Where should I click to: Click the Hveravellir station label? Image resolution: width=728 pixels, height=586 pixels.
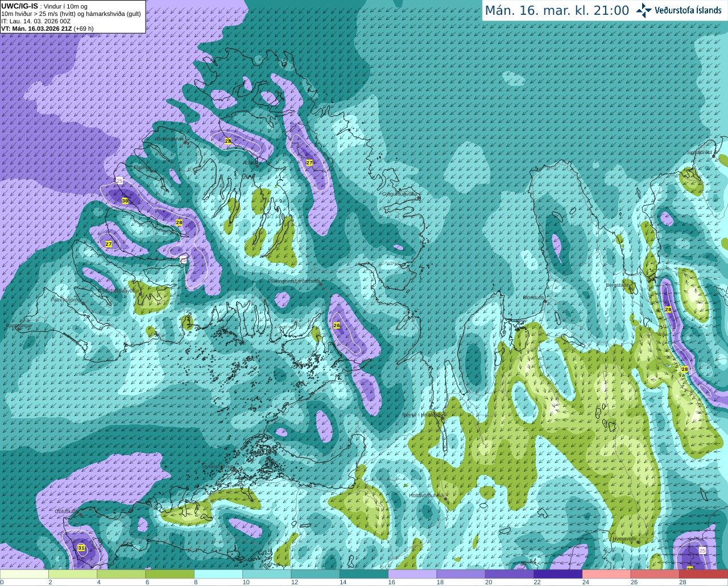tap(624, 539)
